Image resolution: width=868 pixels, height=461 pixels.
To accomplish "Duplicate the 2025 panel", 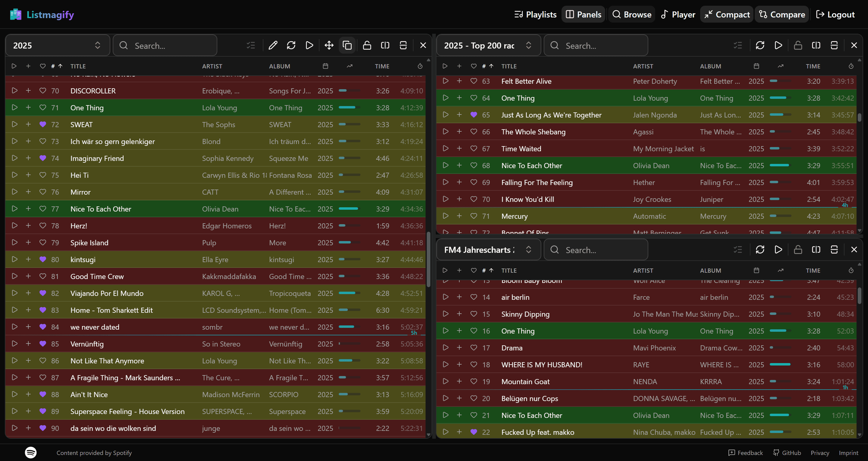I will 347,45.
